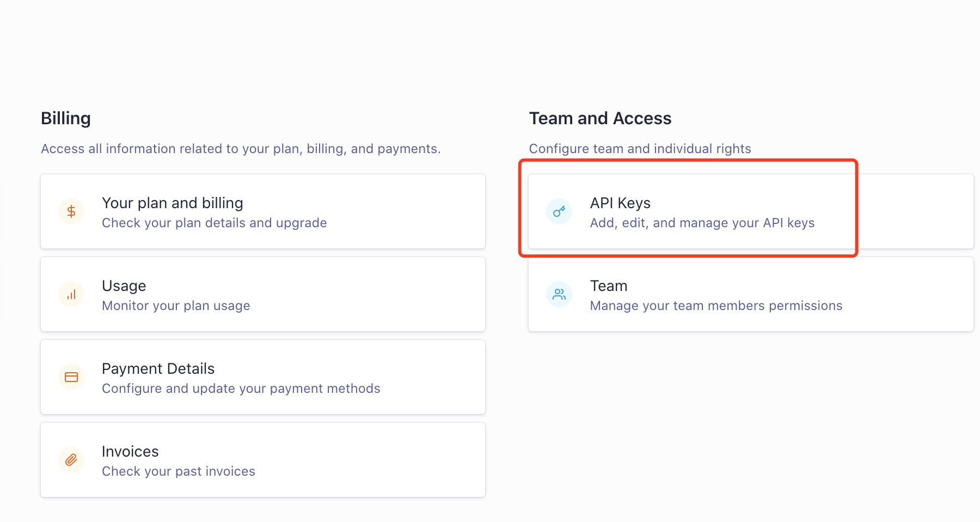Select "Add, edit, and manage your API keys"
Viewport: 980px width, 522px height.
tap(702, 223)
